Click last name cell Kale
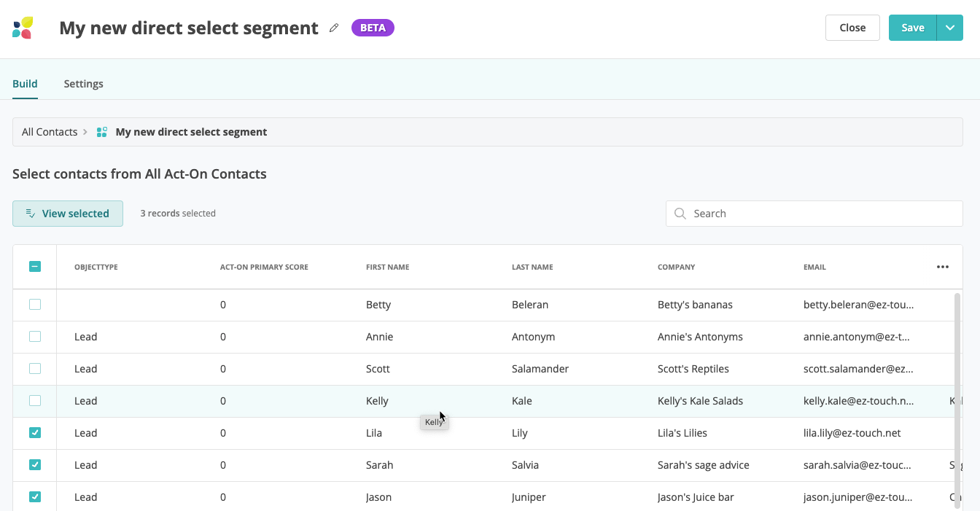Viewport: 980px width, 511px height. click(522, 401)
